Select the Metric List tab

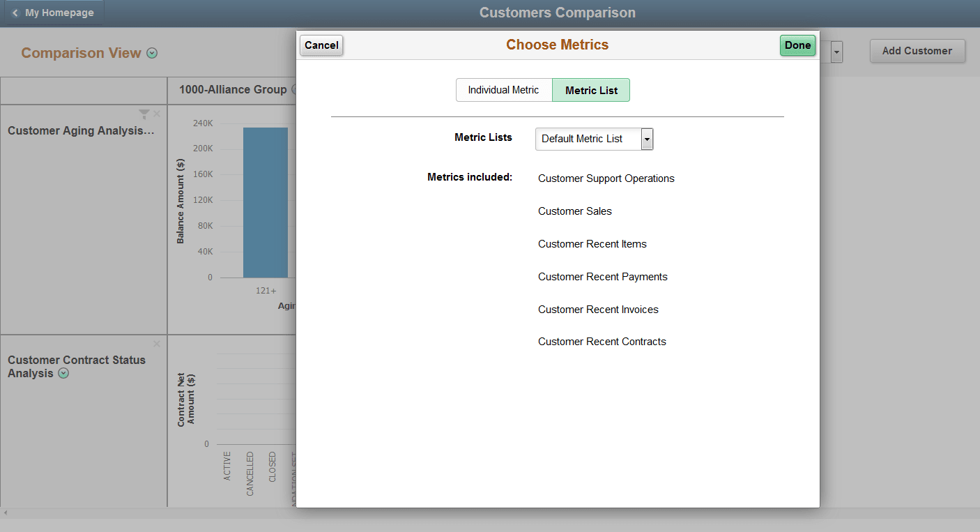[x=590, y=90]
